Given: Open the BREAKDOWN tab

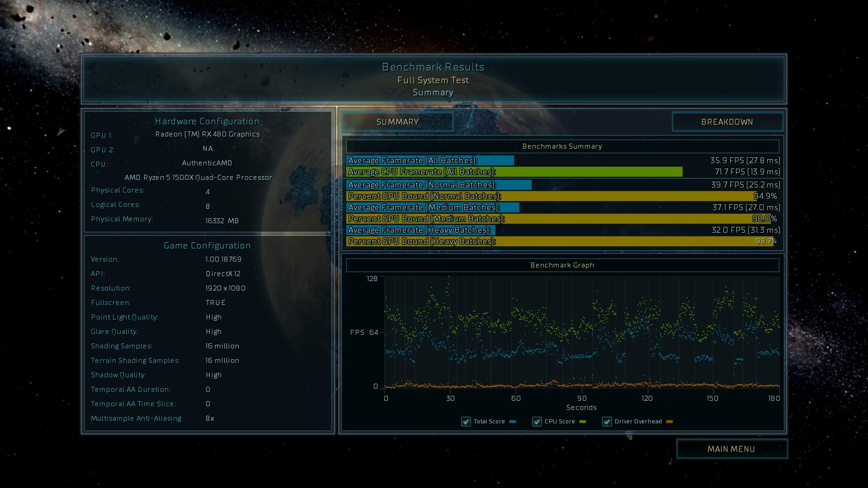Looking at the screenshot, I should (727, 122).
